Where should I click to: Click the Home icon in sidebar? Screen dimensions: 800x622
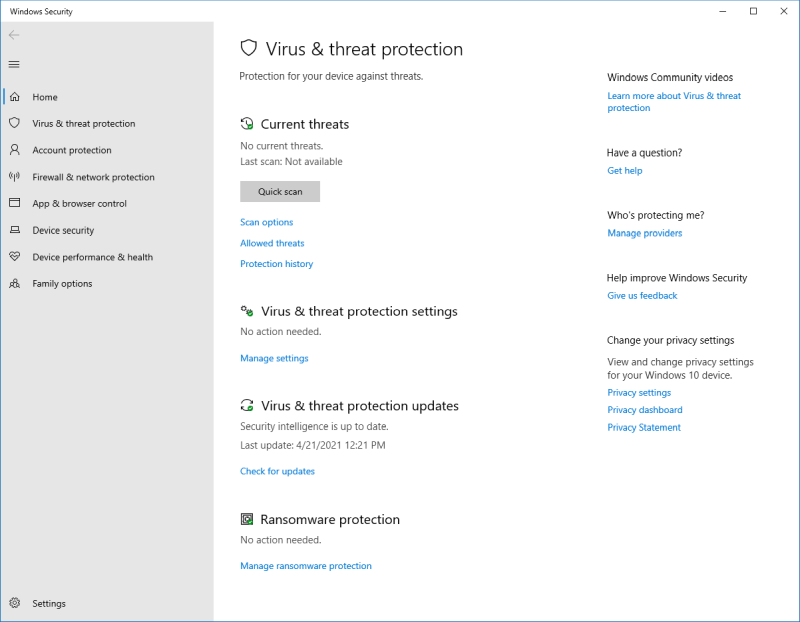[14, 97]
